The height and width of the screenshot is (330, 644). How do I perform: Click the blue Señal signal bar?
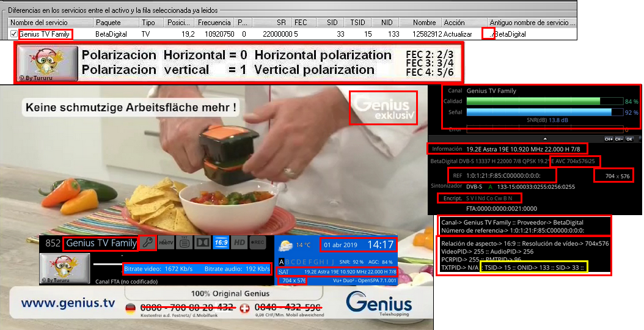coord(544,112)
